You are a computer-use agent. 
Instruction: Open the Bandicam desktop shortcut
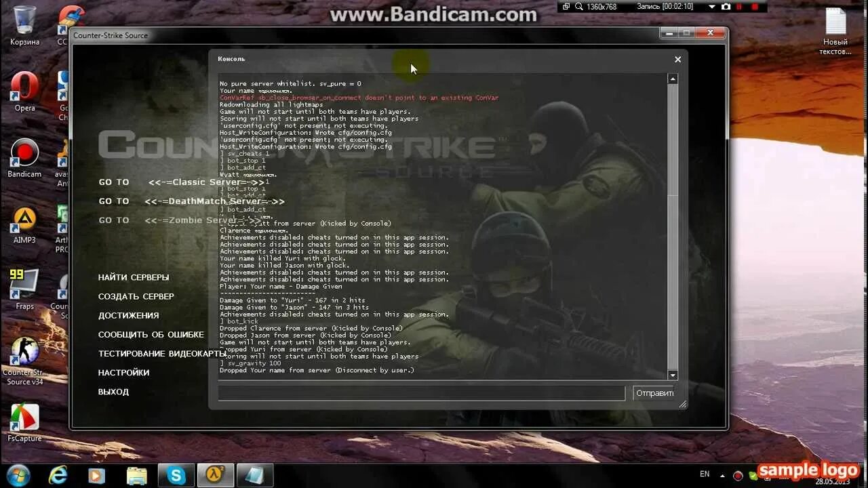pos(24,158)
